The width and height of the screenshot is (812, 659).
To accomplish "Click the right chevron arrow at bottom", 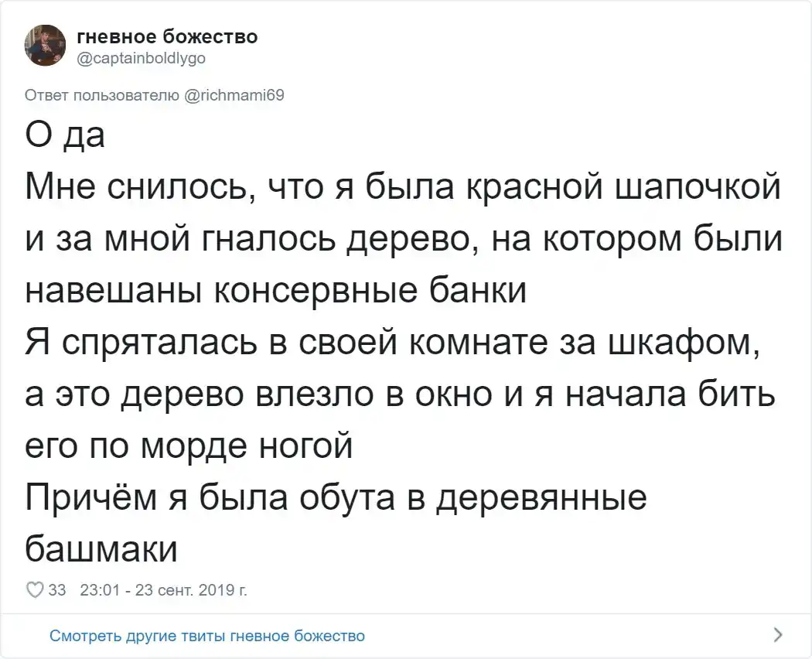I will 777,636.
